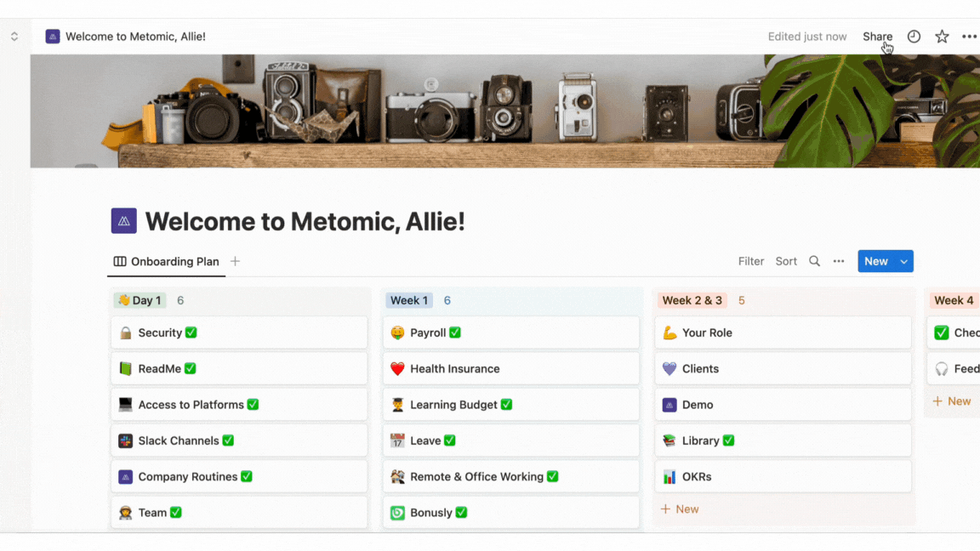Screen dimensions: 980x551
Task: Click the Metomic page icon beside title
Action: point(123,221)
